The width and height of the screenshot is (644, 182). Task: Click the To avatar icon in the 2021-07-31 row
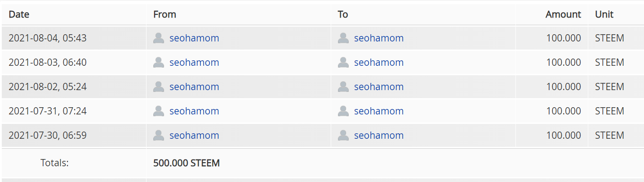pos(343,111)
